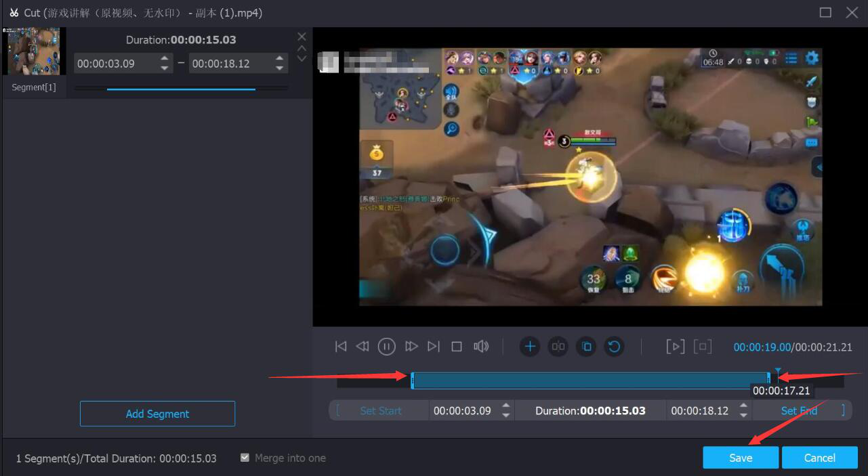This screenshot has height=476, width=868.
Task: Save the cut settings
Action: [741, 458]
